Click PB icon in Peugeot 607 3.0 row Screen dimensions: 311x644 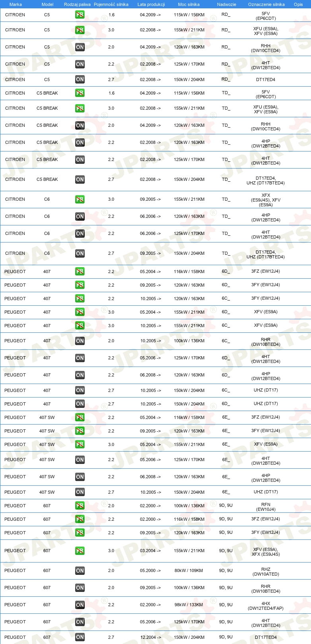pyautogui.click(x=80, y=551)
